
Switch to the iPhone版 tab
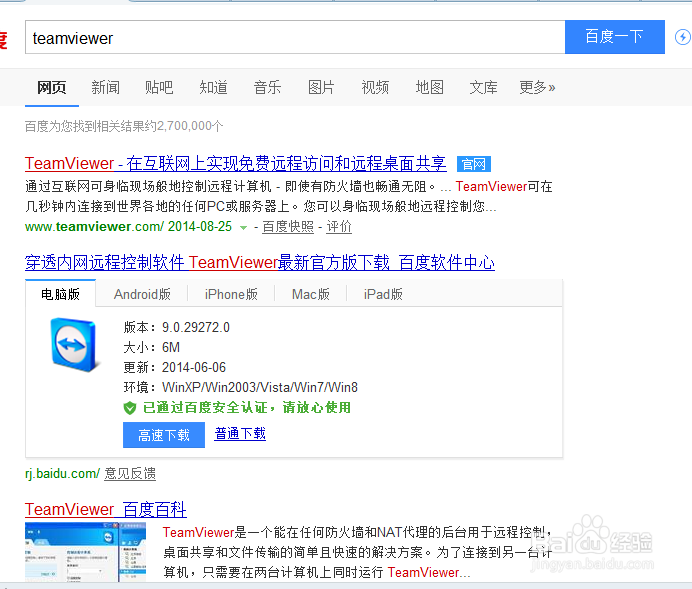coord(231,294)
